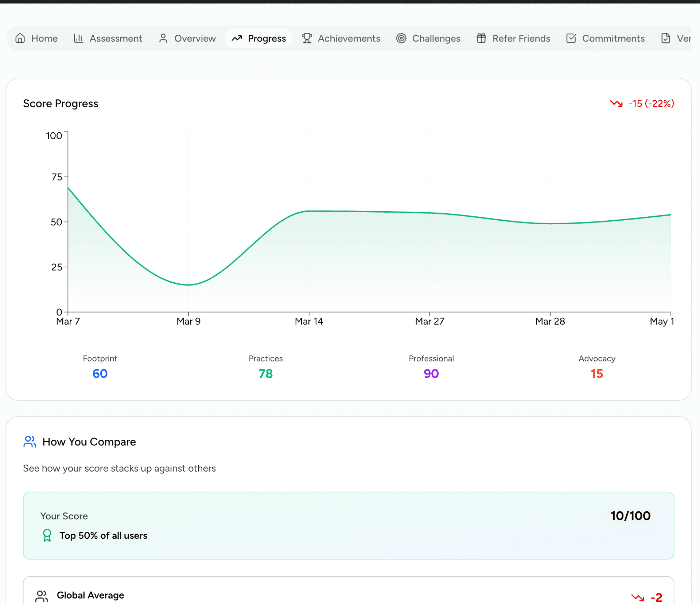Click the Global Average red downtrend icon

click(x=638, y=597)
